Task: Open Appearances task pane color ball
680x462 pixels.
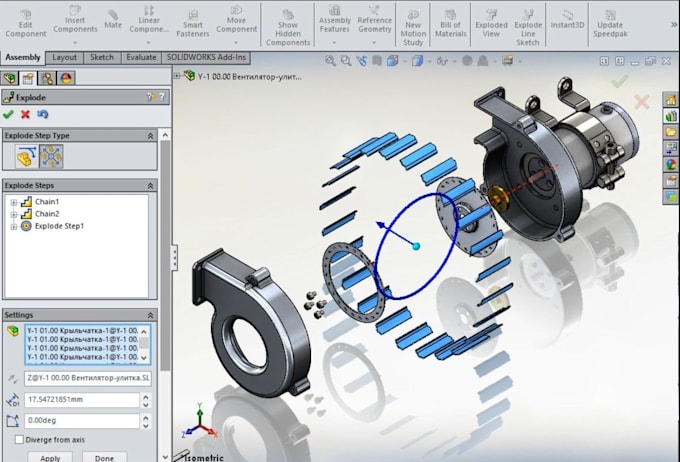Action: (671, 164)
